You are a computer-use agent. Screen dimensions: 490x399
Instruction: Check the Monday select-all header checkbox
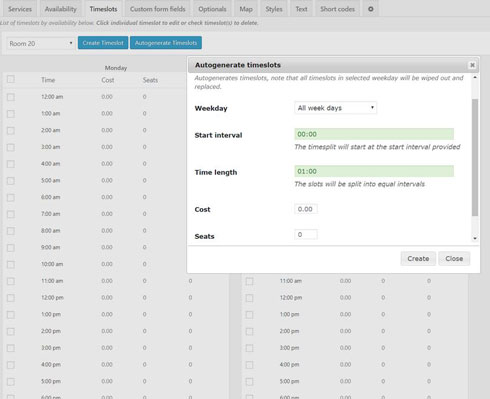point(11,79)
